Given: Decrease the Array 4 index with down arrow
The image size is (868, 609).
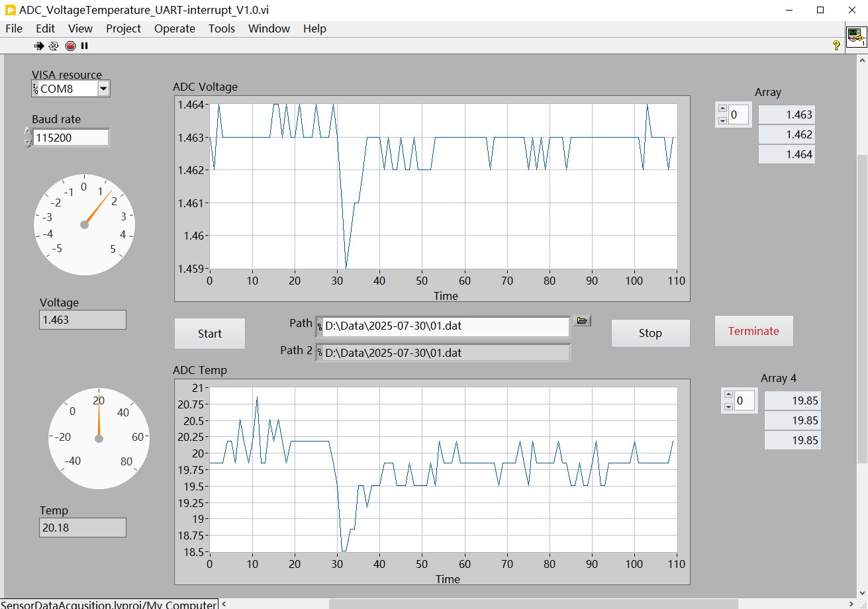Looking at the screenshot, I should coord(729,406).
